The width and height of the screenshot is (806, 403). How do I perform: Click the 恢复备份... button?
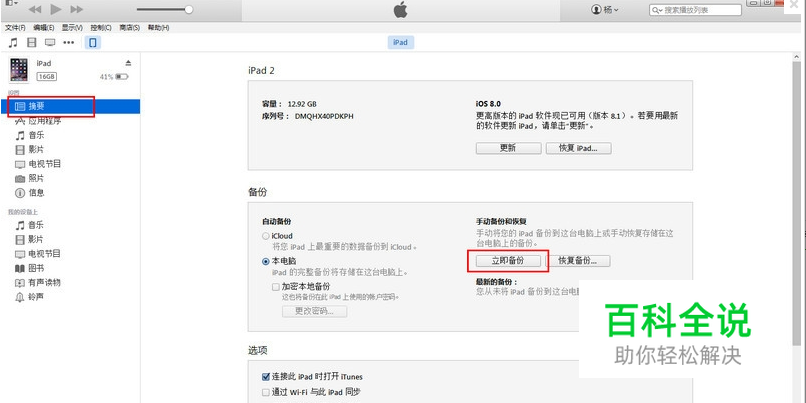[578, 261]
